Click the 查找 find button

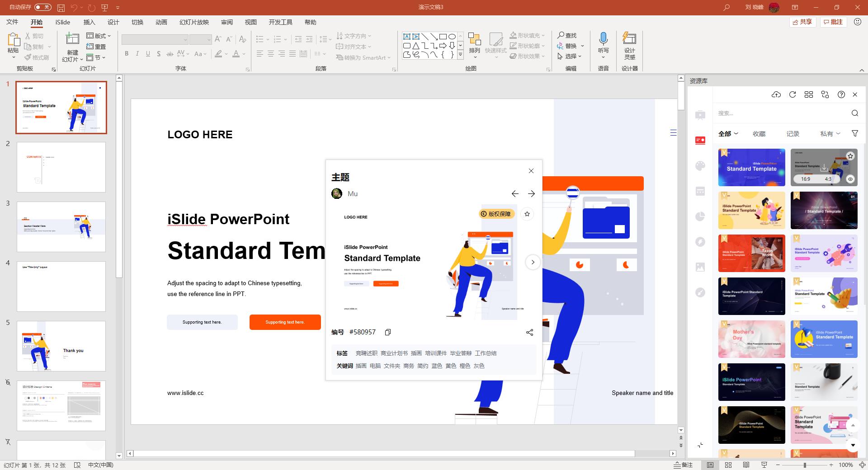coord(567,35)
